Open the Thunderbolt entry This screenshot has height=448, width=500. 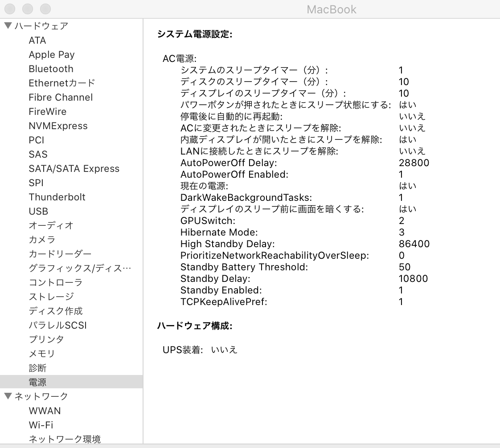pyautogui.click(x=57, y=197)
